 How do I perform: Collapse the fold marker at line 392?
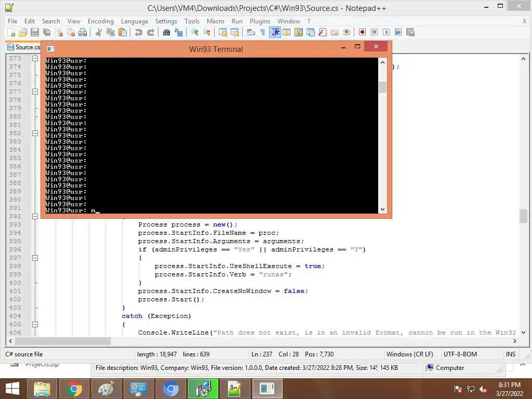click(x=35, y=216)
